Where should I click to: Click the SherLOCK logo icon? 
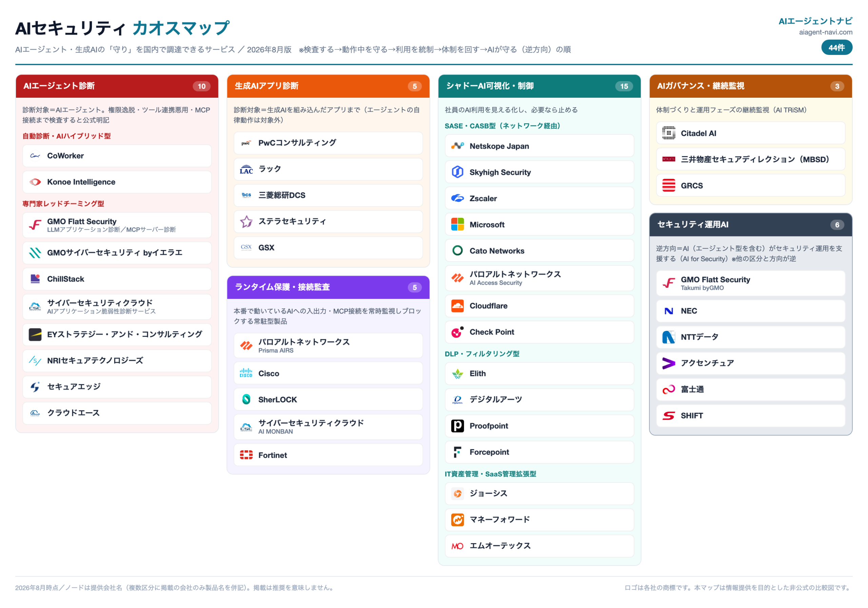pyautogui.click(x=246, y=400)
